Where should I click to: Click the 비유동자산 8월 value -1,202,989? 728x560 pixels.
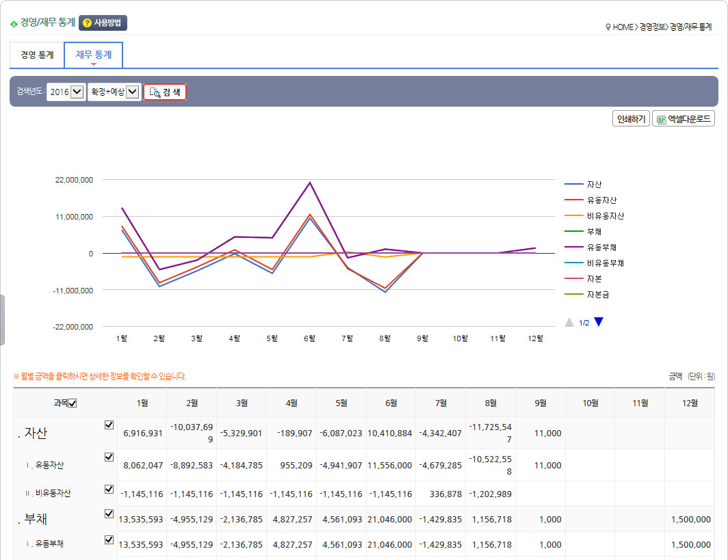pyautogui.click(x=491, y=494)
